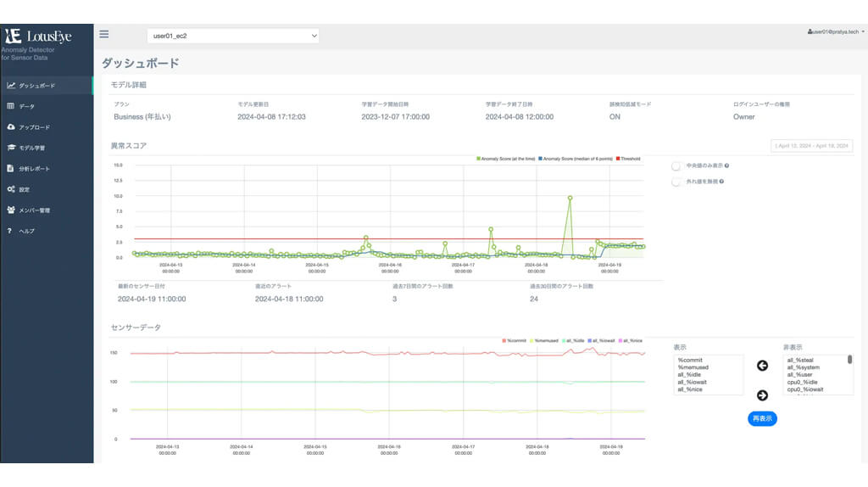The height and width of the screenshot is (487, 868).
Task: Click the hamburger menu icon
Action: pyautogui.click(x=104, y=35)
